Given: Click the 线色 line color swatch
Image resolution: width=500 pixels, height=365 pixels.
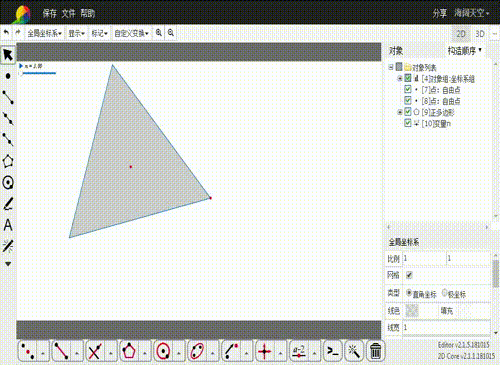Looking at the screenshot, I should (x=412, y=311).
